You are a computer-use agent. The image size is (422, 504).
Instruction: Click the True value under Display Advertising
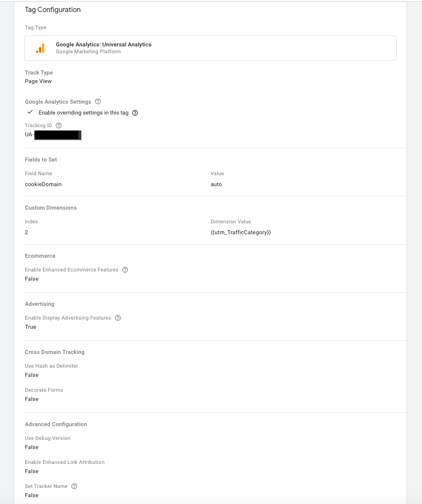(x=30, y=327)
